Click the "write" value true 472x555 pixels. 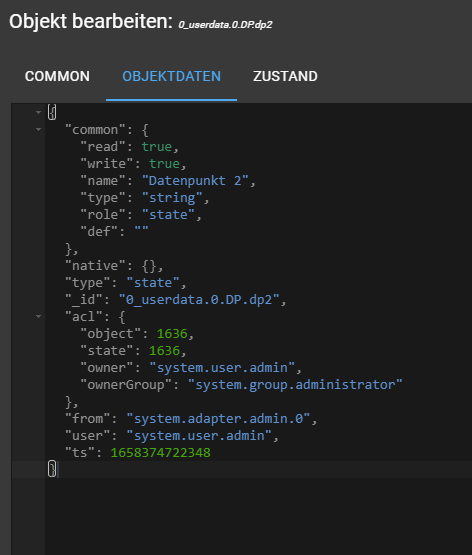(164, 164)
